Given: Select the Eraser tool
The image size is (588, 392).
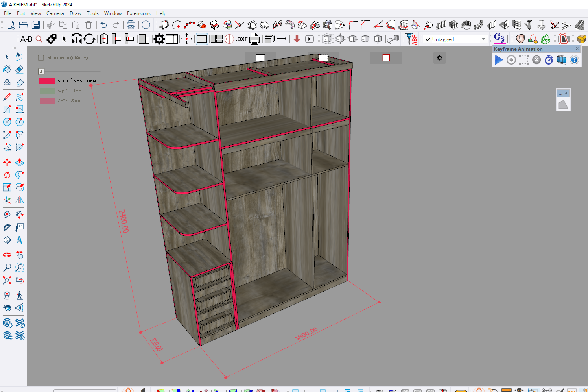Looking at the screenshot, I should point(19,70).
